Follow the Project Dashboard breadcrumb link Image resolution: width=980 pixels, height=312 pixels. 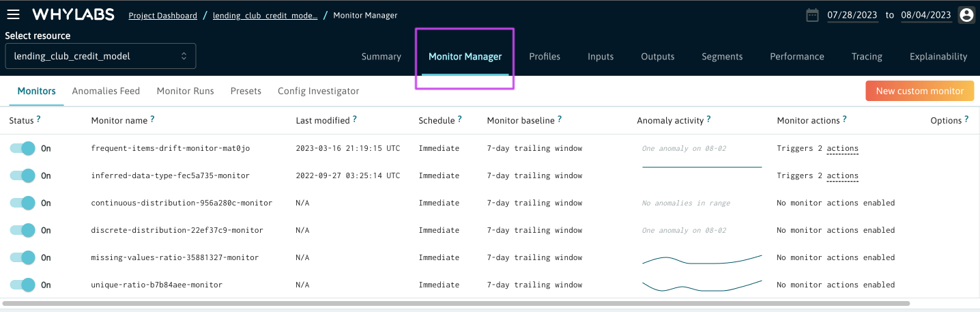click(162, 15)
